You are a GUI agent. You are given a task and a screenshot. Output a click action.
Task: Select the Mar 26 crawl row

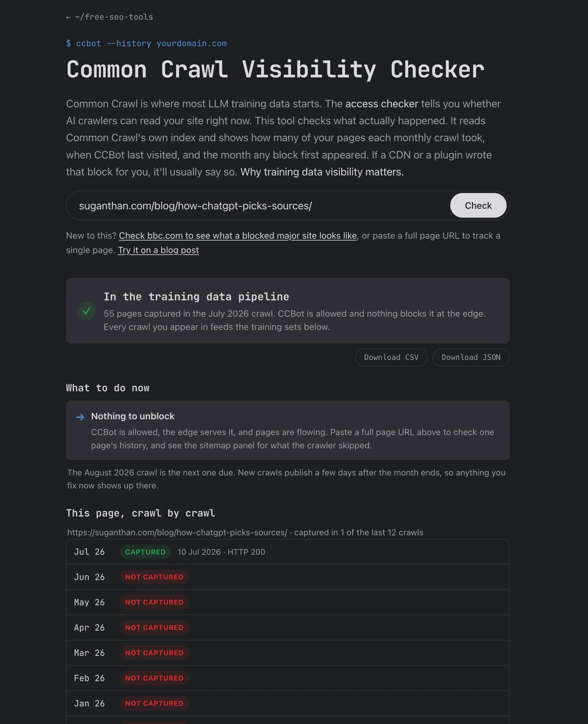pyautogui.click(x=288, y=653)
